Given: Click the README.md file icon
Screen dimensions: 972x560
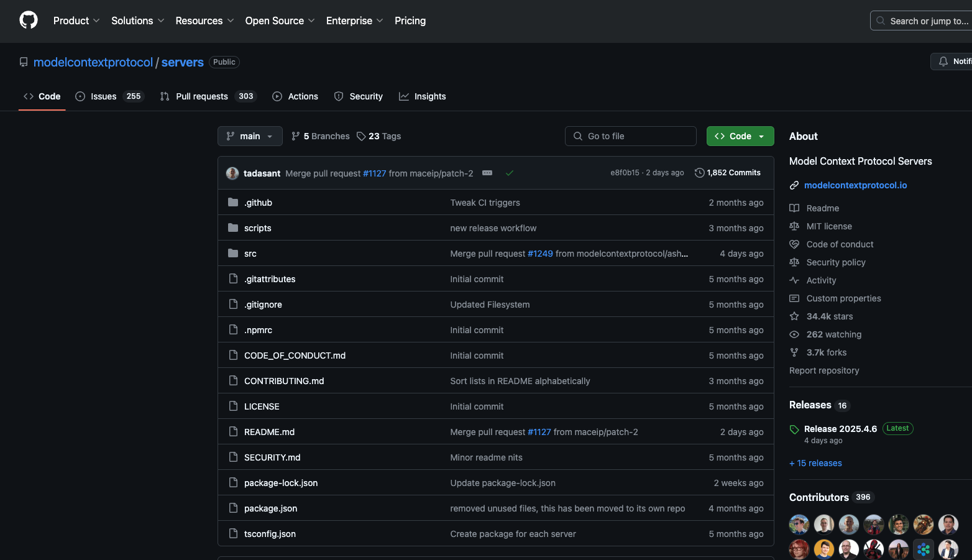Looking at the screenshot, I should (x=233, y=431).
